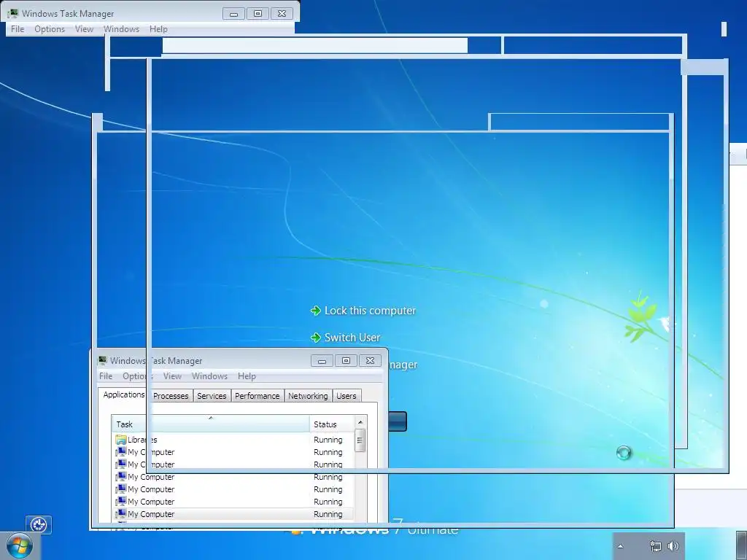Switch to the Applications tab
Image resolution: width=747 pixels, height=560 pixels.
(124, 394)
